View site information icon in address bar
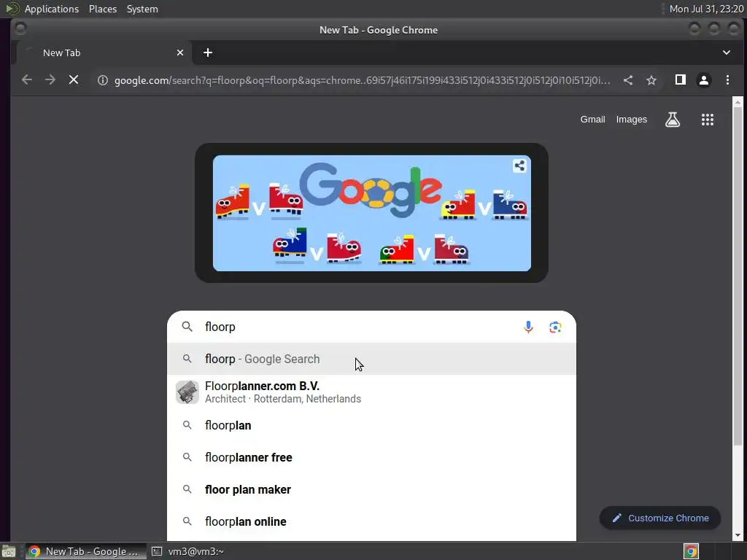This screenshot has height=560, width=747. pos(102,80)
